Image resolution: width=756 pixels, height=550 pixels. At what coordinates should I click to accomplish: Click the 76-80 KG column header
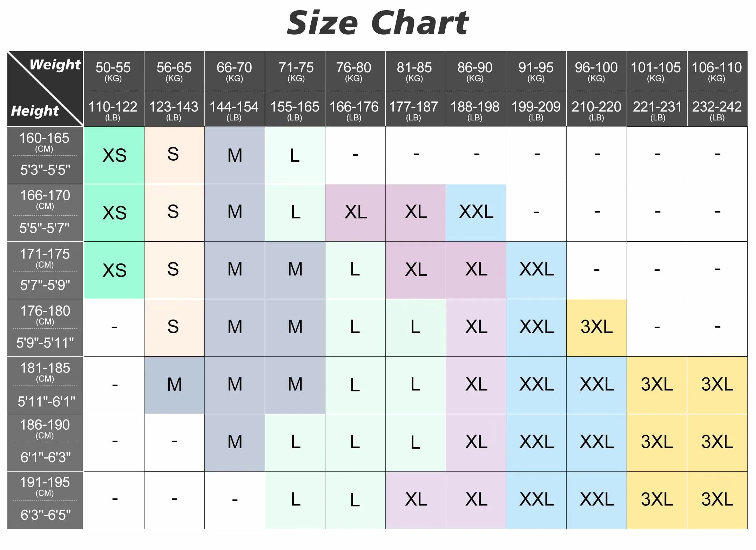coord(355,89)
